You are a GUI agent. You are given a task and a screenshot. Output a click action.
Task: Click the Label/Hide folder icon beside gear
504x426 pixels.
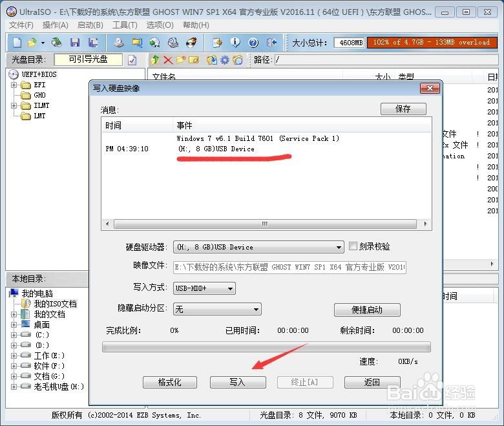pos(238,60)
